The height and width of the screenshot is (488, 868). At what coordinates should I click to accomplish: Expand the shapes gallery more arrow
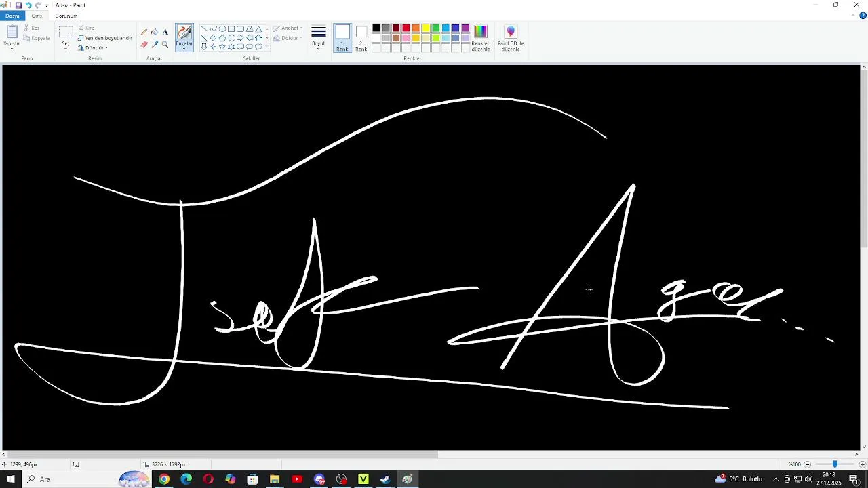267,47
